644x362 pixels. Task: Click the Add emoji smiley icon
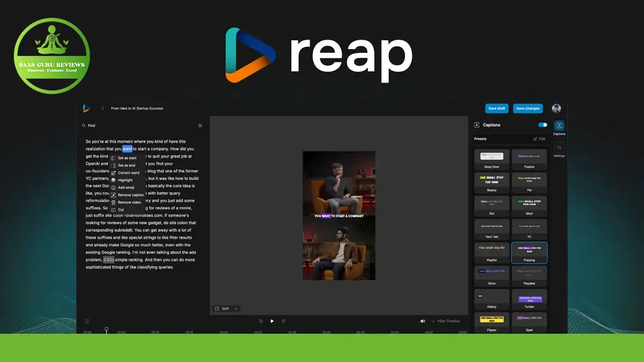pyautogui.click(x=113, y=187)
